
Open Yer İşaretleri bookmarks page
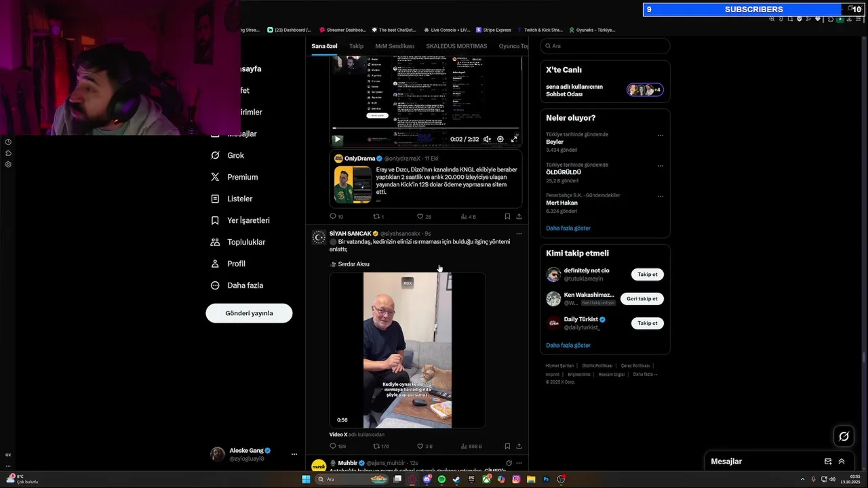tap(240, 220)
